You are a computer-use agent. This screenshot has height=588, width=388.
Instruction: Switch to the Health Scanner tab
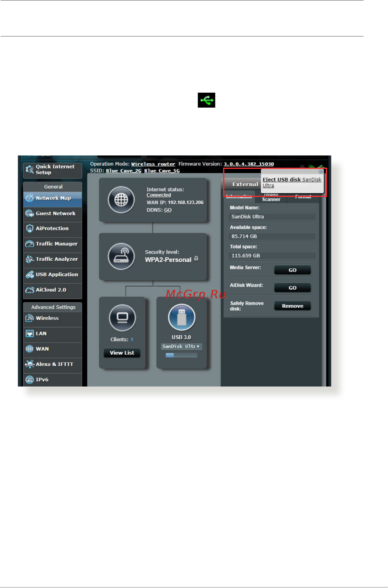(x=271, y=197)
